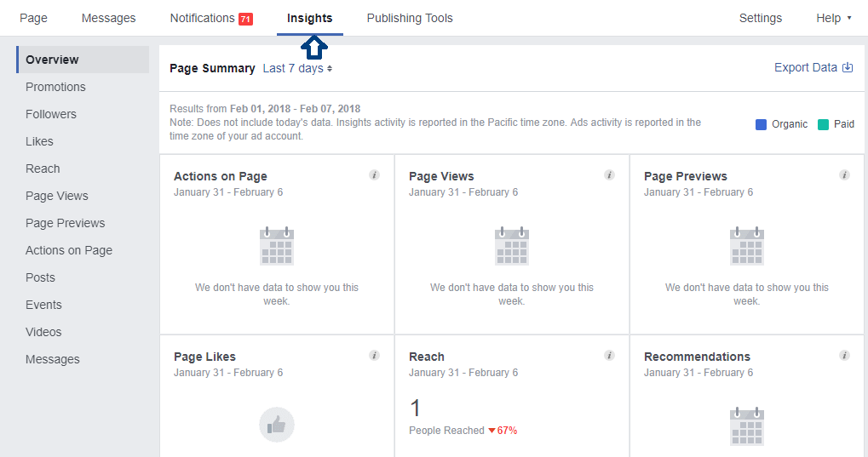This screenshot has width=868, height=457.
Task: Open the Insights tab
Action: click(310, 18)
